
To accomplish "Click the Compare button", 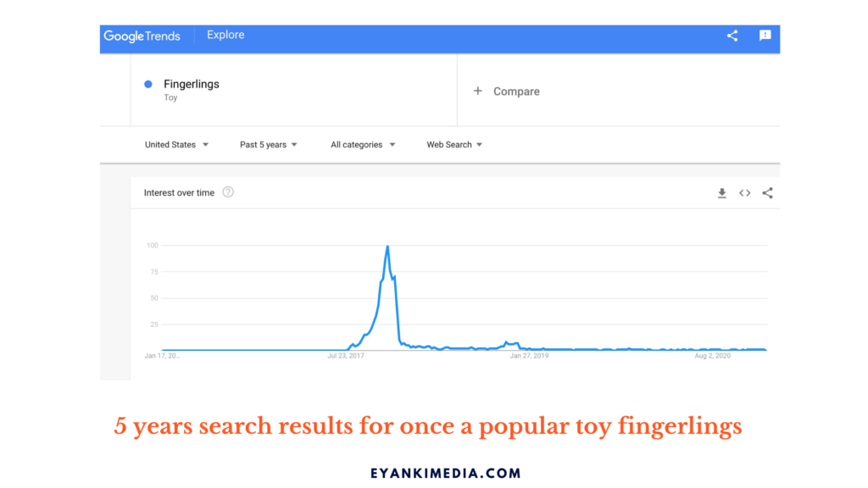I will pyautogui.click(x=507, y=91).
